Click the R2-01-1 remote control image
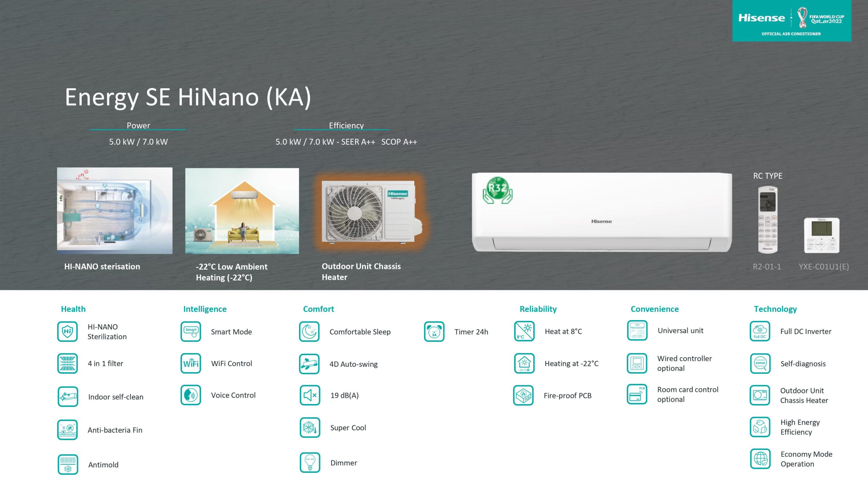The width and height of the screenshot is (868, 488). click(x=768, y=219)
